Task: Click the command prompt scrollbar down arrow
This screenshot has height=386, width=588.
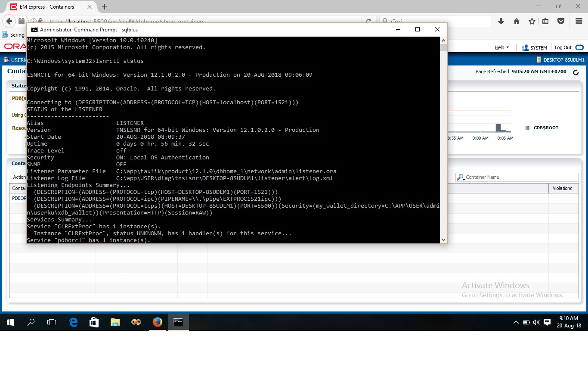Action: click(443, 240)
